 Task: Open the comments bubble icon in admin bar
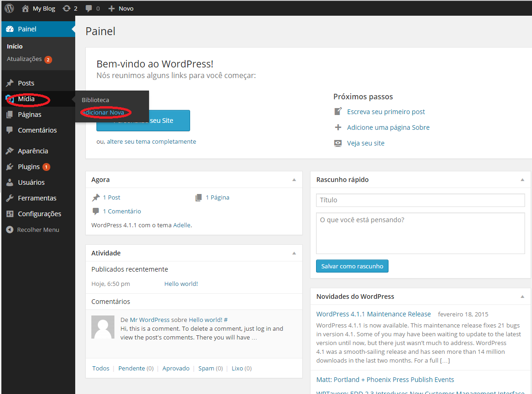89,8
